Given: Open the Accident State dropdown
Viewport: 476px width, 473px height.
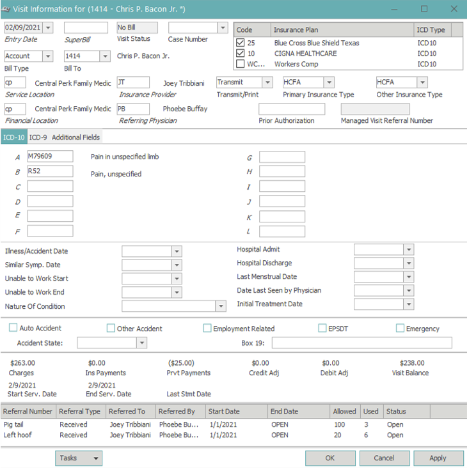Looking at the screenshot, I should (x=141, y=343).
